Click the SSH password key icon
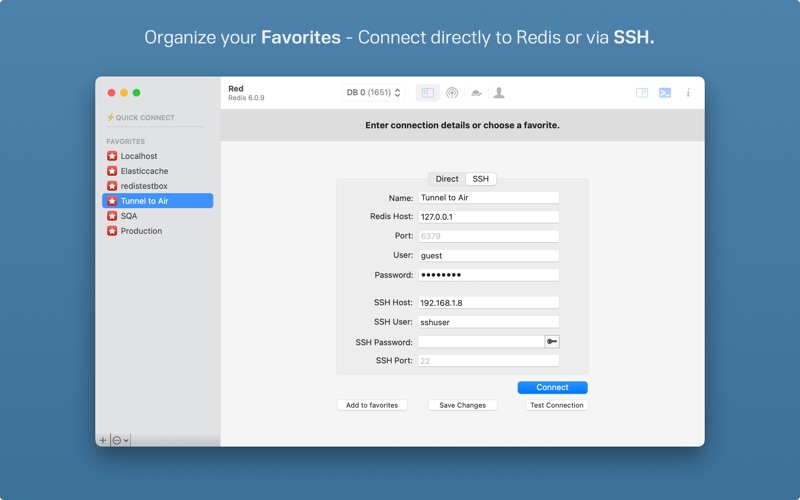 pos(552,342)
